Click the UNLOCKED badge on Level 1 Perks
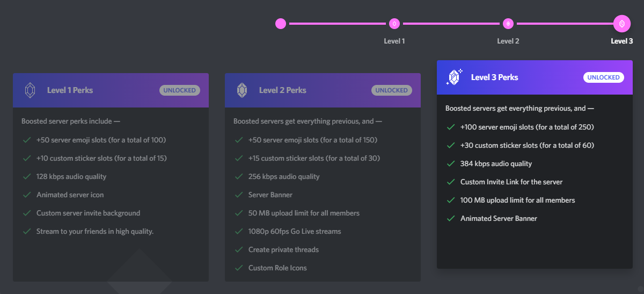Image resolution: width=644 pixels, height=294 pixels. tap(180, 90)
